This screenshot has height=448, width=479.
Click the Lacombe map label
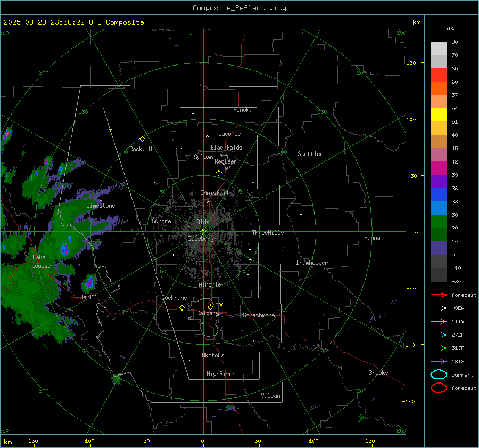(x=229, y=134)
